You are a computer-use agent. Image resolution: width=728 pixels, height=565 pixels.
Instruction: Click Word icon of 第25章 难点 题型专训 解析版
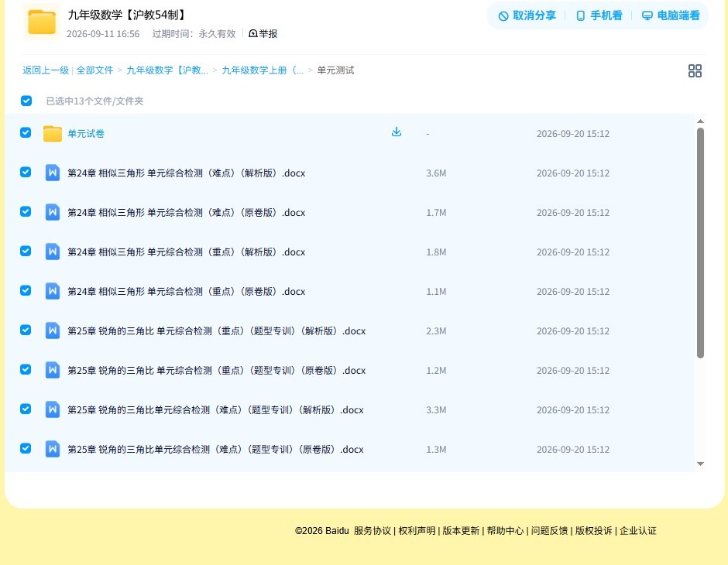(x=53, y=409)
